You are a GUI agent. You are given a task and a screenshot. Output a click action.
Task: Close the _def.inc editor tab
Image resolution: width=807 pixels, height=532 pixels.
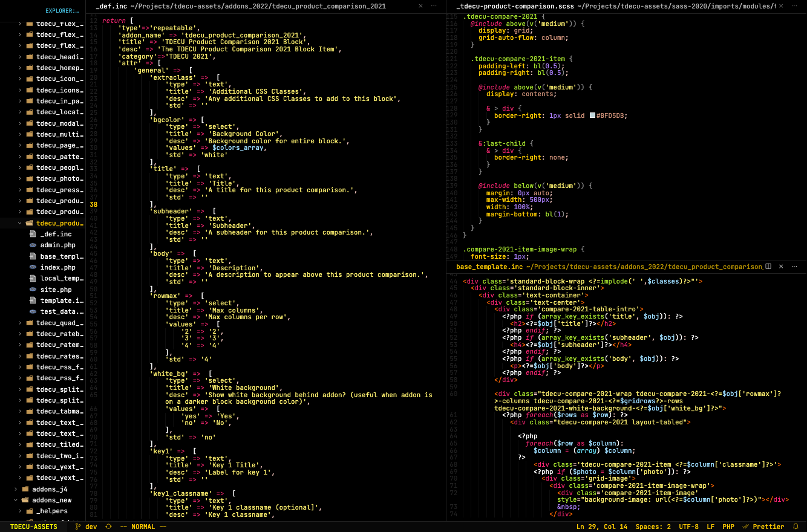click(420, 5)
